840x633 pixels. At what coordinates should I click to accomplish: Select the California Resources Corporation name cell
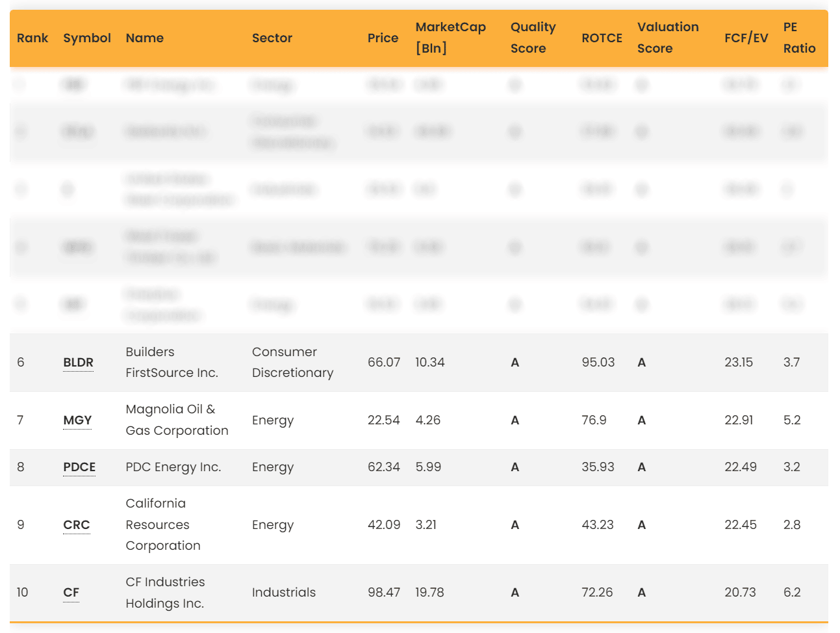tap(163, 524)
